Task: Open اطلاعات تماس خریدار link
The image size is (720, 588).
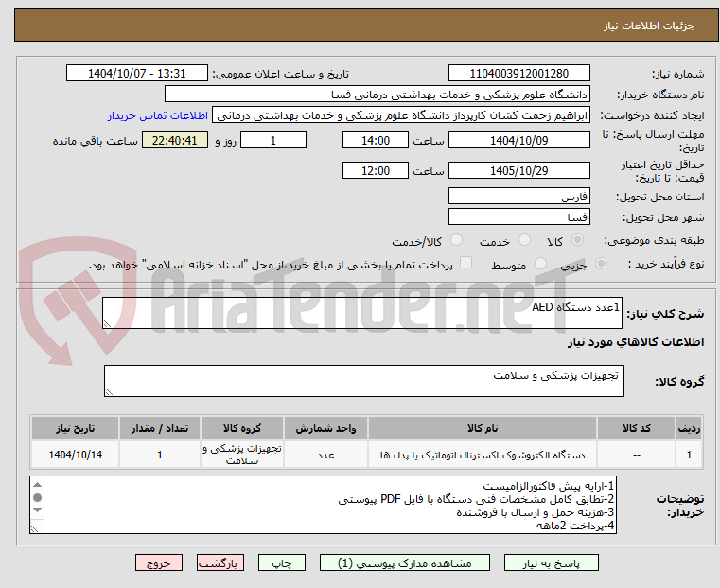Action: [x=158, y=115]
